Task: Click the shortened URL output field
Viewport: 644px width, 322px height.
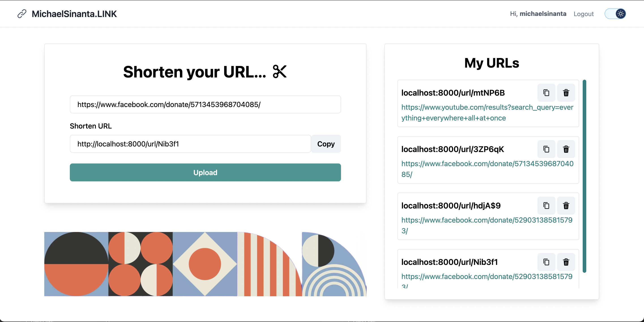Action: coord(190,144)
